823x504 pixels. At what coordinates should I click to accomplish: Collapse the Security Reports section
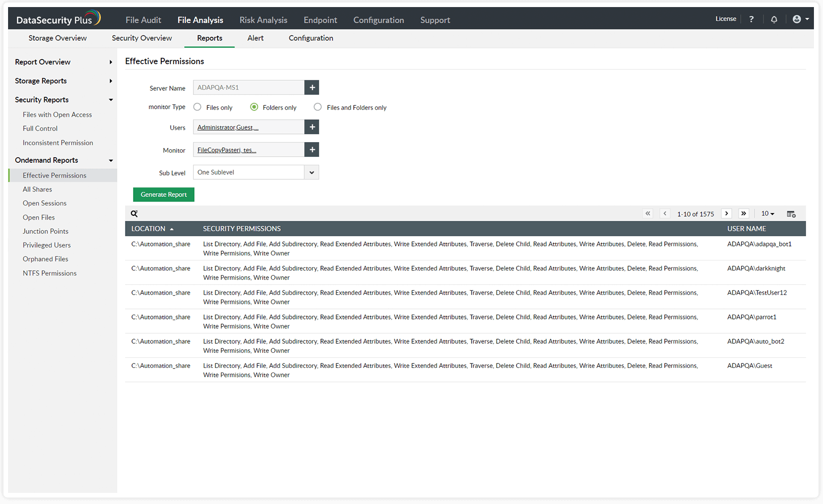(x=63, y=100)
